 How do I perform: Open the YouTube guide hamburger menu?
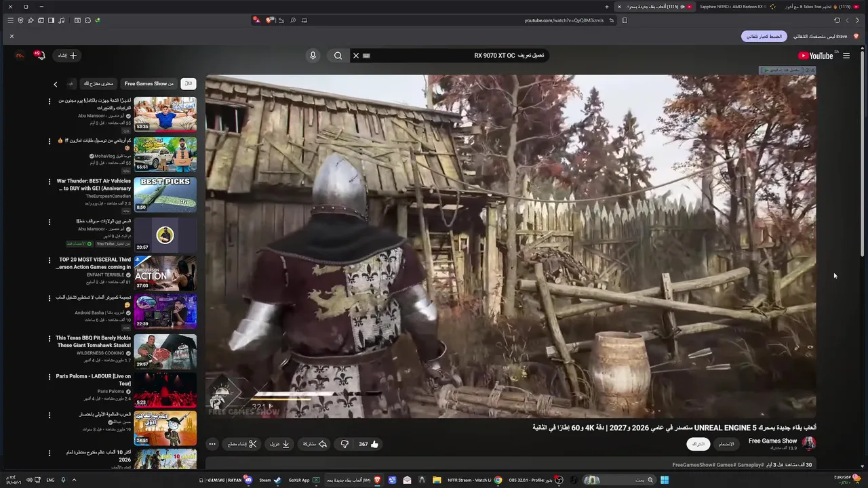pos(846,56)
